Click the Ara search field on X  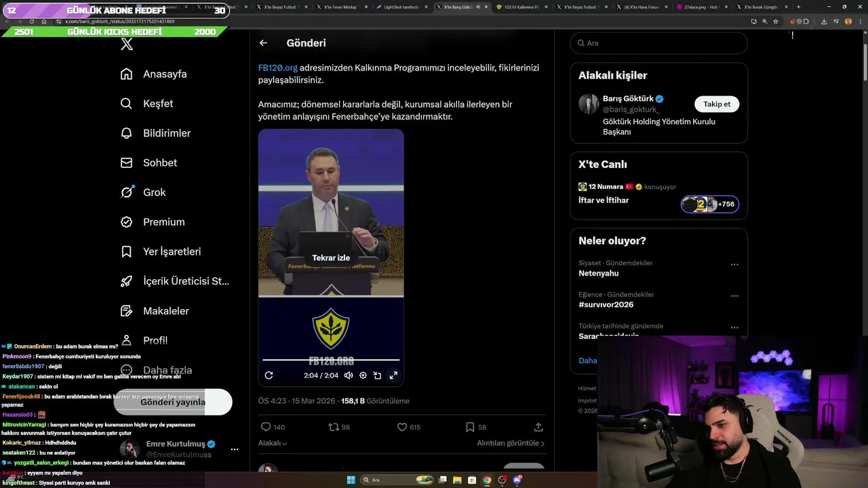click(x=659, y=43)
